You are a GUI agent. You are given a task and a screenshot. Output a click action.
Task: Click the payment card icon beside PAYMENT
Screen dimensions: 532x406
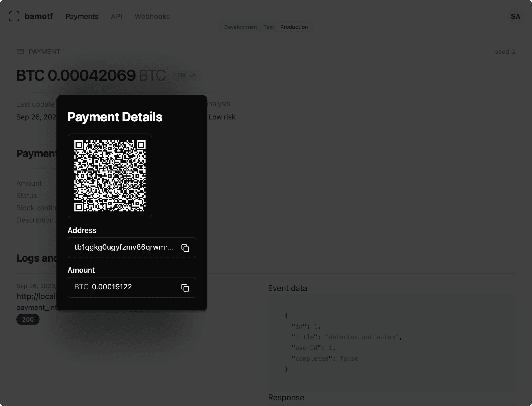20,52
